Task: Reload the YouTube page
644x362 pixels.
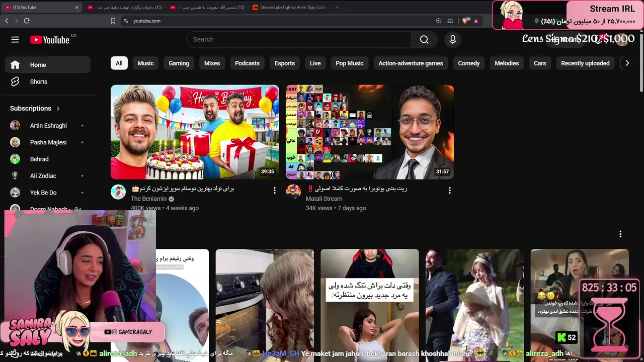Action: [x=27, y=21]
